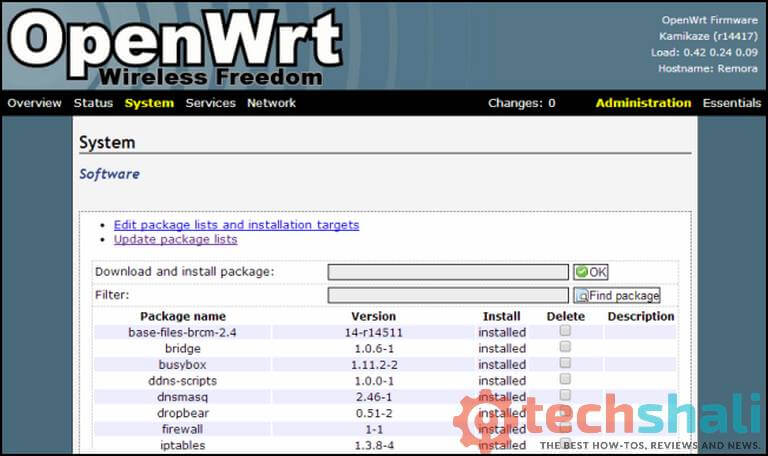This screenshot has height=456, width=768.
Task: Click the Delete column header
Action: (566, 316)
